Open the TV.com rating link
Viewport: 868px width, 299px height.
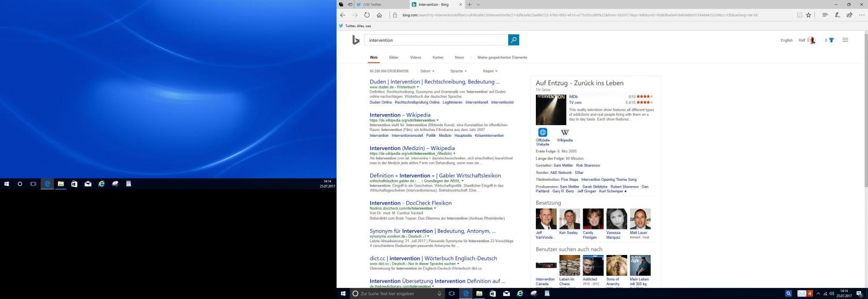(575, 102)
